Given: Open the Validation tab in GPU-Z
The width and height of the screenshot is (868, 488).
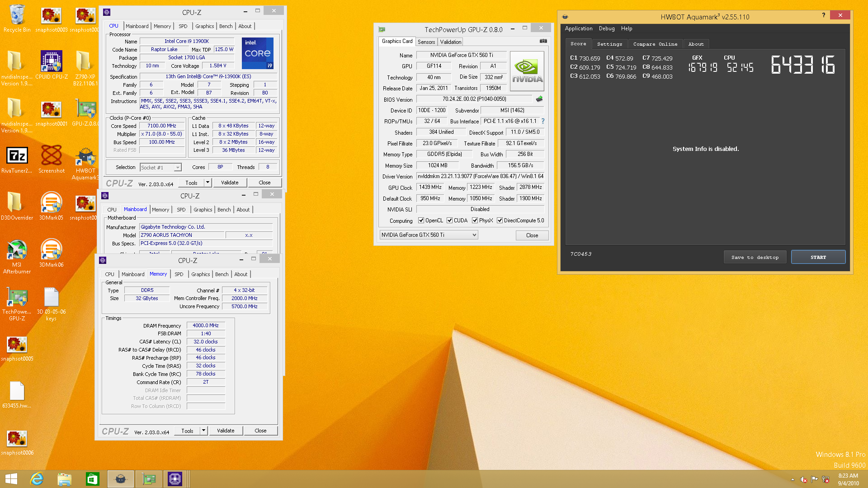Looking at the screenshot, I should pos(451,42).
